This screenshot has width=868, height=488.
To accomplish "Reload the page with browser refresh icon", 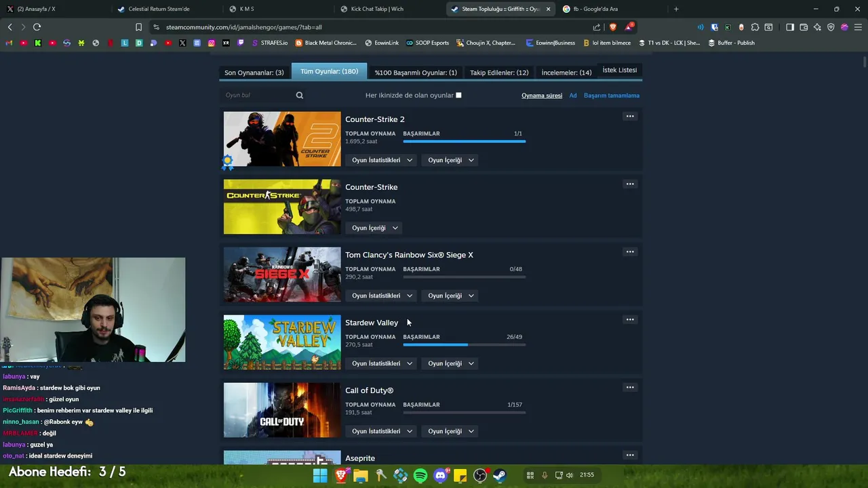I will pos(37,27).
